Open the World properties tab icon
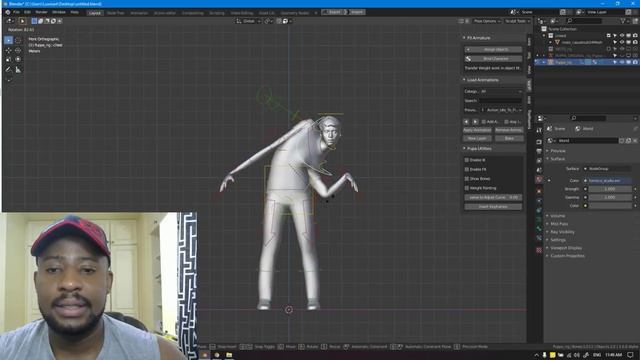 pyautogui.click(x=539, y=180)
